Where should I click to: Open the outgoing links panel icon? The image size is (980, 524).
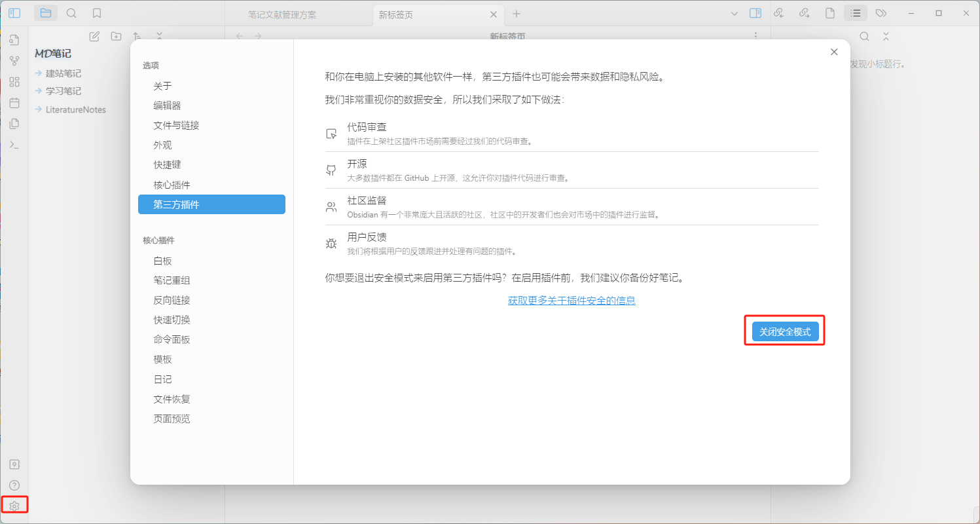[805, 13]
